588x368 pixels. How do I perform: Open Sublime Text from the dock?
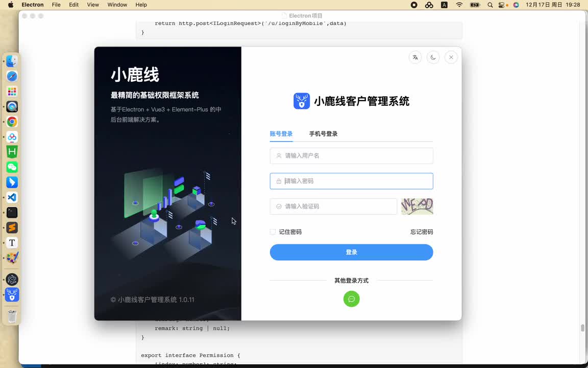(x=12, y=227)
